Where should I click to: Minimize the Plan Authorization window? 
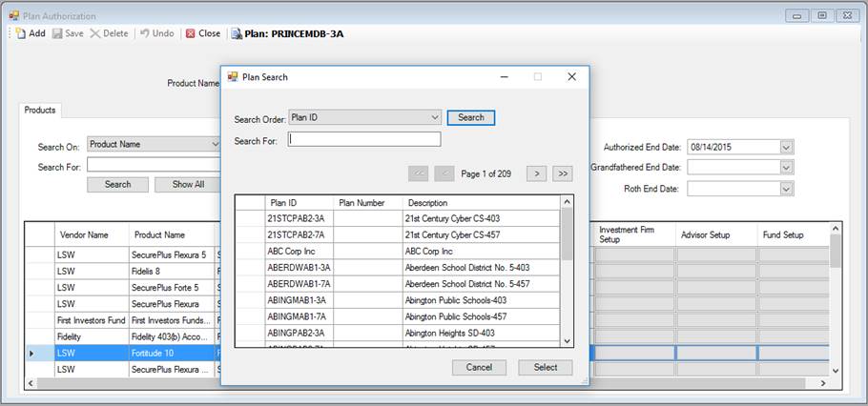pos(797,15)
